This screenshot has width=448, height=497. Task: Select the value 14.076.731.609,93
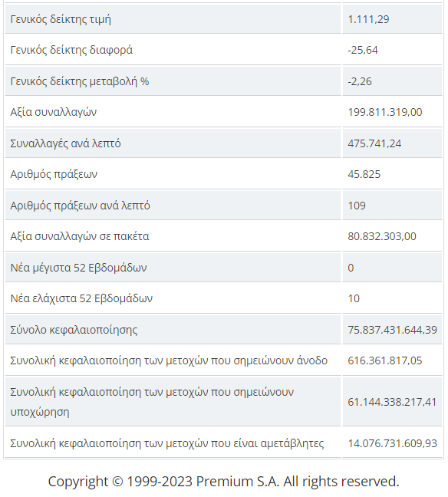tap(392, 443)
